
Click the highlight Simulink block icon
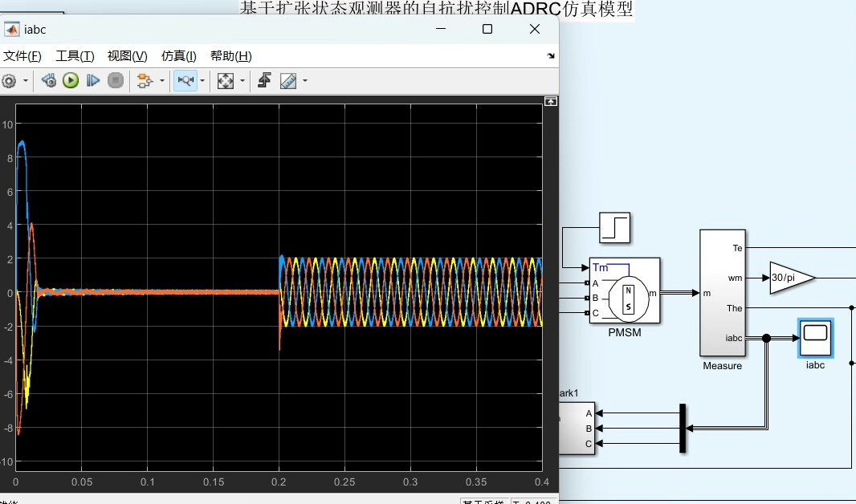click(145, 81)
